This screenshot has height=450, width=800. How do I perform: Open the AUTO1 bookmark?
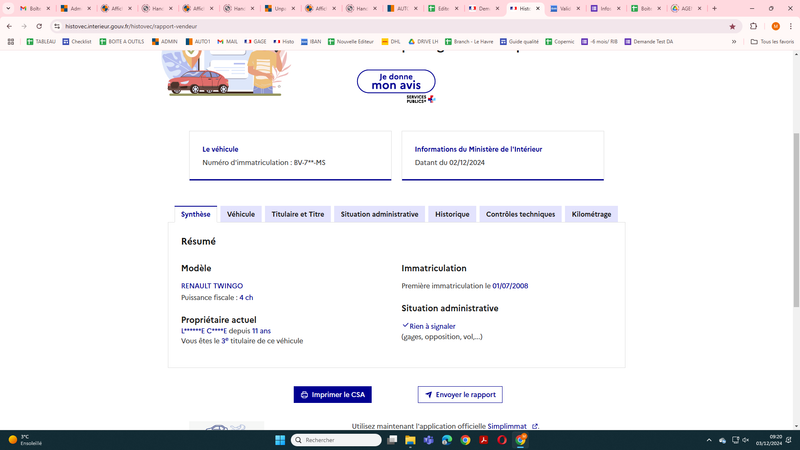point(198,42)
